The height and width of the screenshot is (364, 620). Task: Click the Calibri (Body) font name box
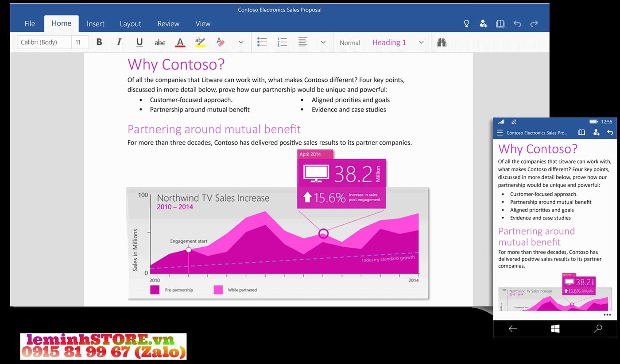tap(44, 42)
